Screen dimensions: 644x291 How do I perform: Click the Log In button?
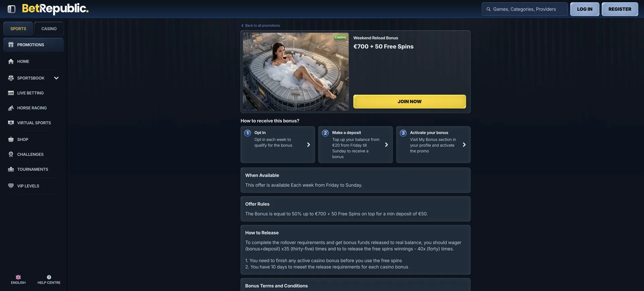pos(585,9)
